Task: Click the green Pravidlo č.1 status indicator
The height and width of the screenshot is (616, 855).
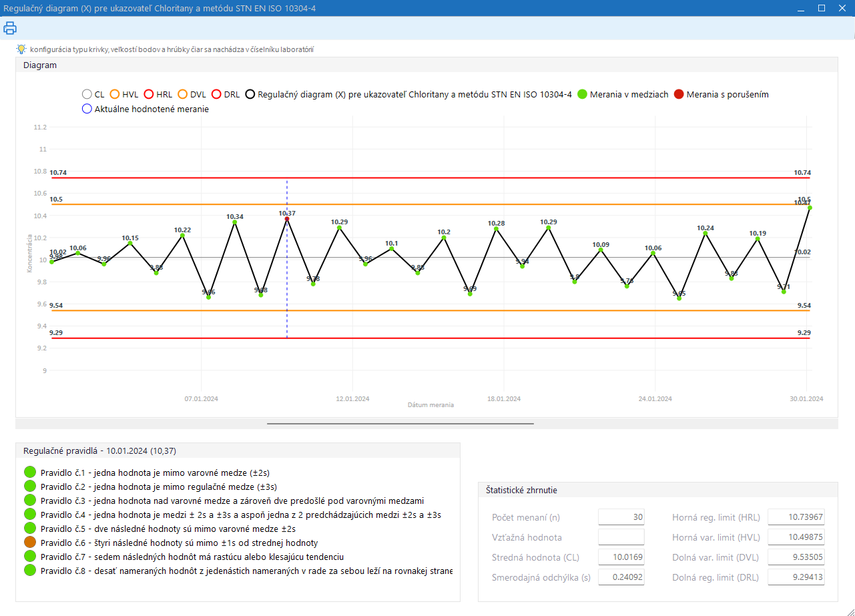Action: click(x=29, y=473)
